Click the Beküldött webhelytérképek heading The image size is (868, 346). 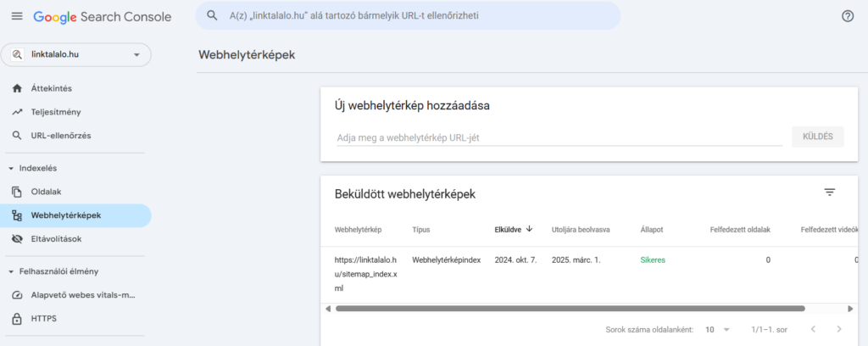[x=405, y=194]
